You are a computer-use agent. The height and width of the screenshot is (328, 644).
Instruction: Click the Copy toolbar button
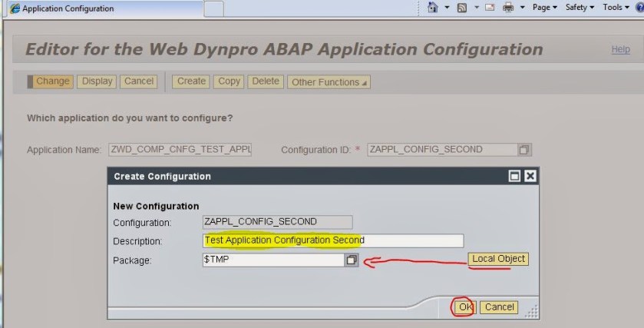point(229,81)
